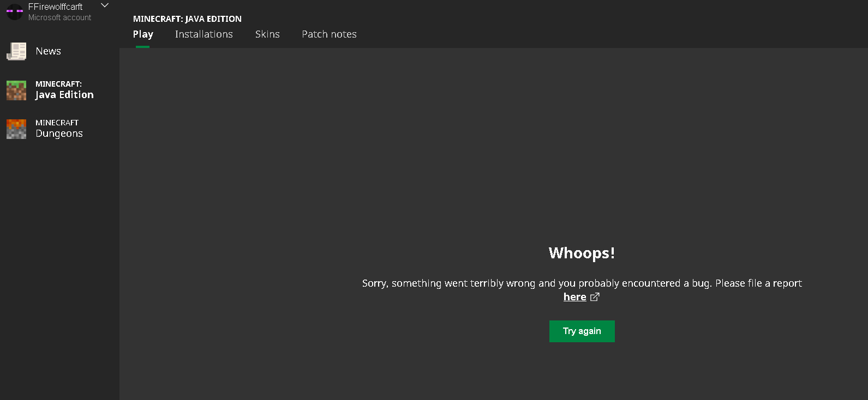Expand the account dropdown chevron
Viewport: 868px width, 400px height.
[105, 5]
